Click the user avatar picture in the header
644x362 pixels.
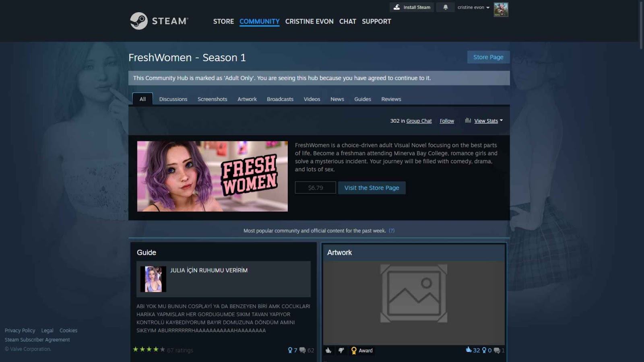(501, 10)
